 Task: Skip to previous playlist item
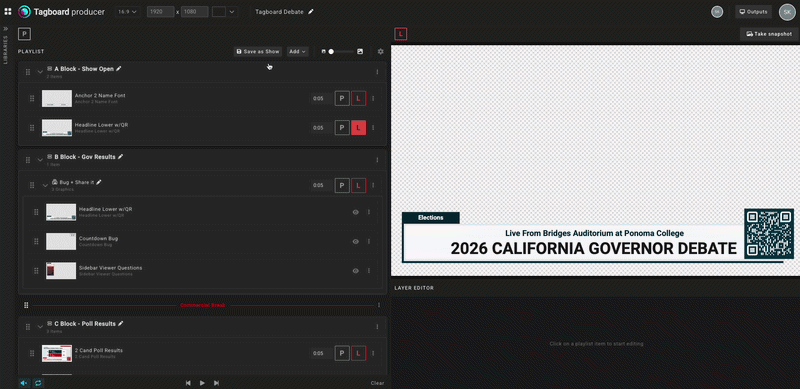tap(188, 383)
